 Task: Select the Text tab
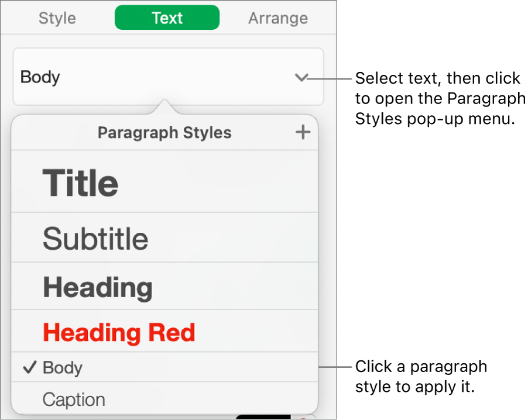167,18
